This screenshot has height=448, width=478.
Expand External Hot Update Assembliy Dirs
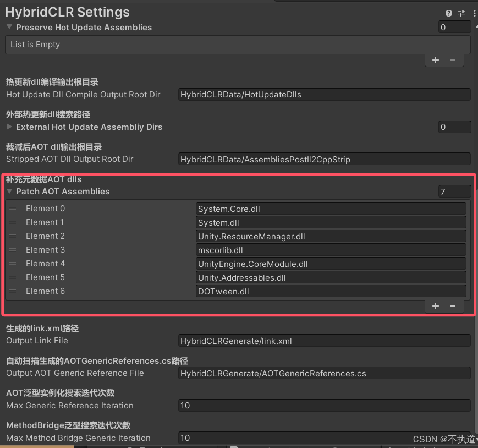click(9, 127)
